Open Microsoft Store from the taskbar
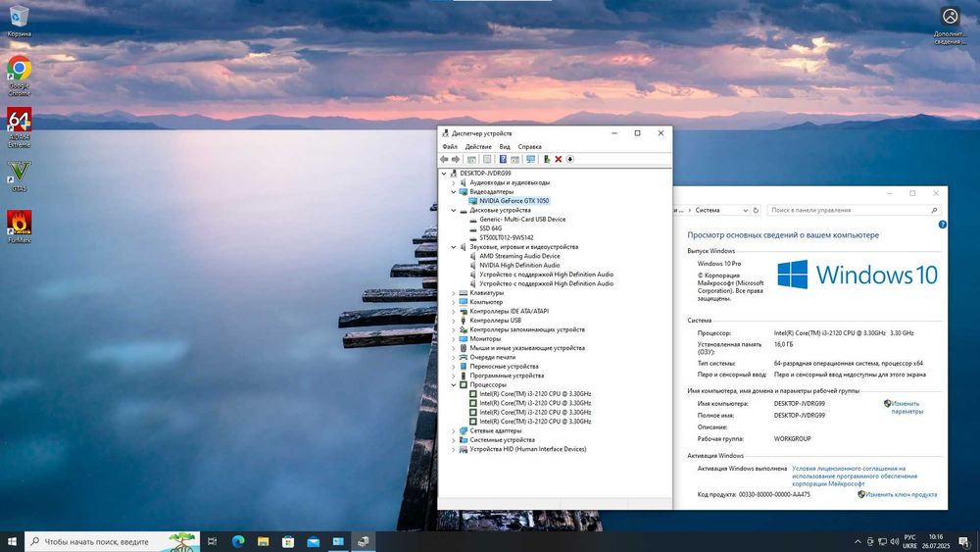 click(288, 541)
